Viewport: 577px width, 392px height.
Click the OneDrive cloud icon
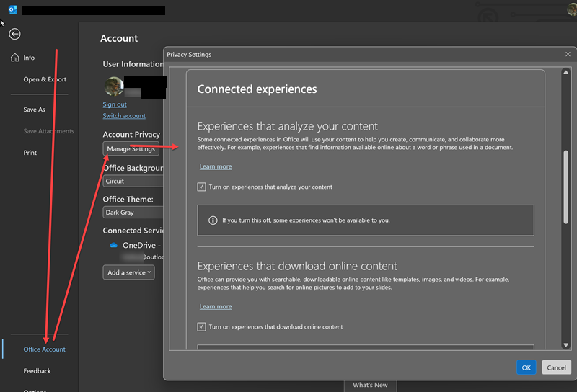click(114, 245)
